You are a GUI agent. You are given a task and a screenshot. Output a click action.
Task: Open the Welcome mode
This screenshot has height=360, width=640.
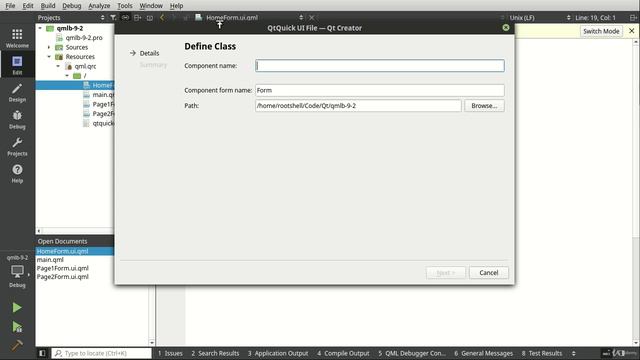[x=17, y=38]
